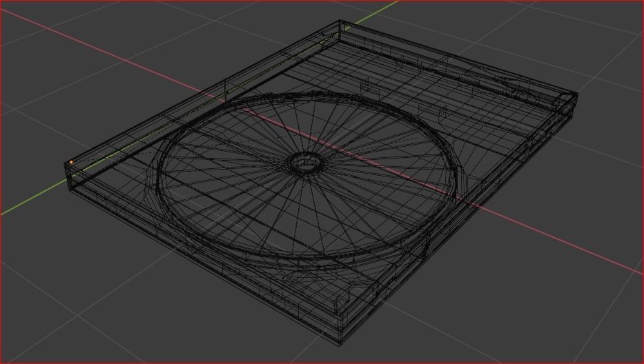The image size is (644, 364).
Task: Click the orange origin point on case corner
Action: point(72,163)
